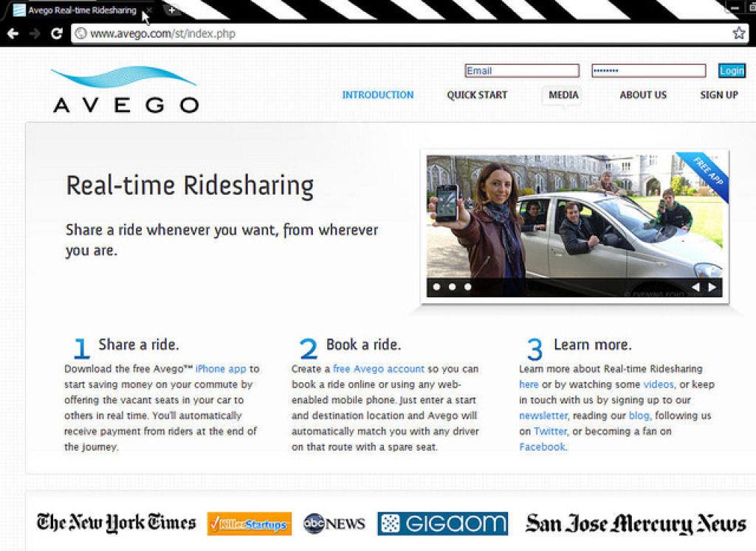Screen dimensions: 756x551
Task: Select the second slideshow dot
Action: (x=453, y=287)
